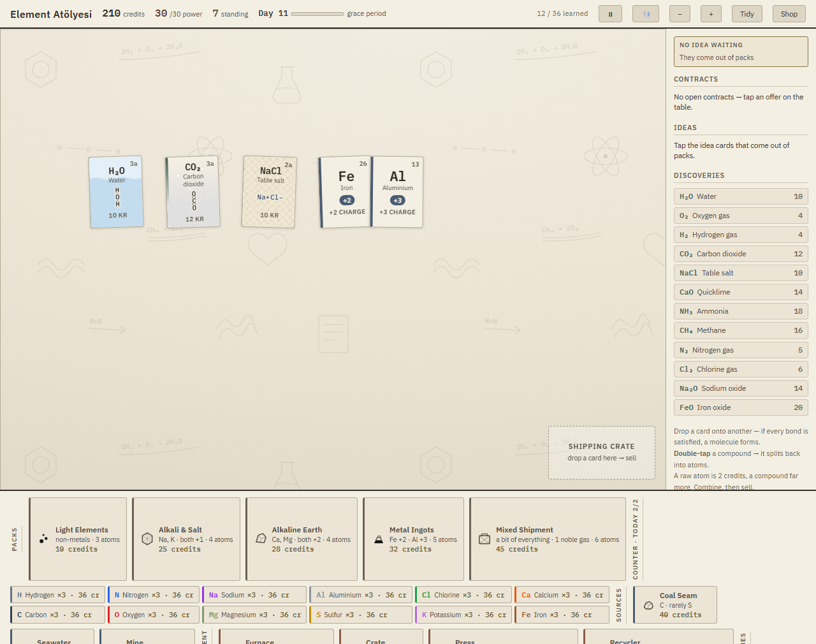Open the CH₄ Methane discovery row
The width and height of the screenshot is (816, 644).
point(741,330)
